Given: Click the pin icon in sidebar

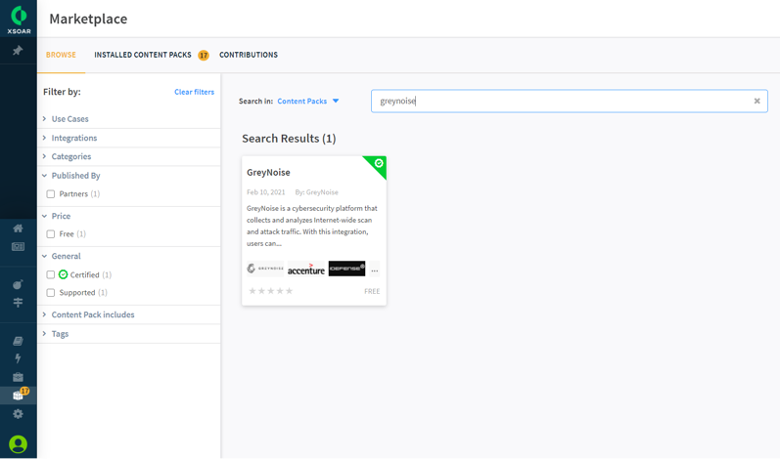Looking at the screenshot, I should [18, 51].
